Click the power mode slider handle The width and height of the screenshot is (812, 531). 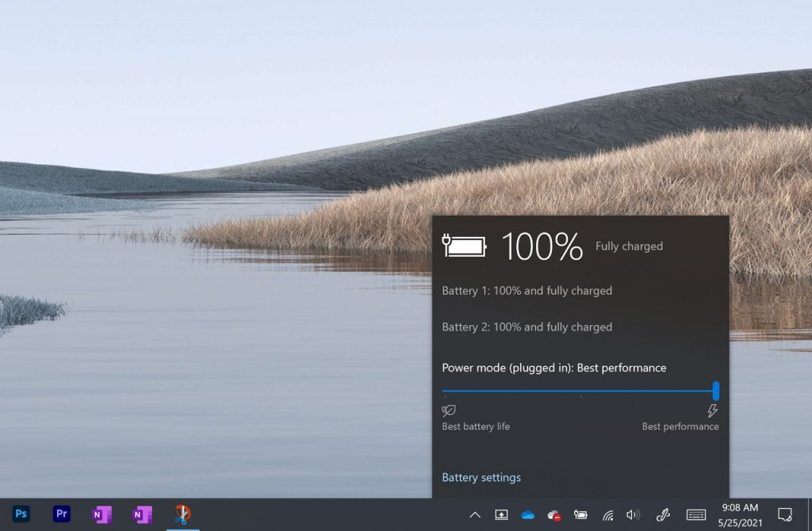click(716, 391)
